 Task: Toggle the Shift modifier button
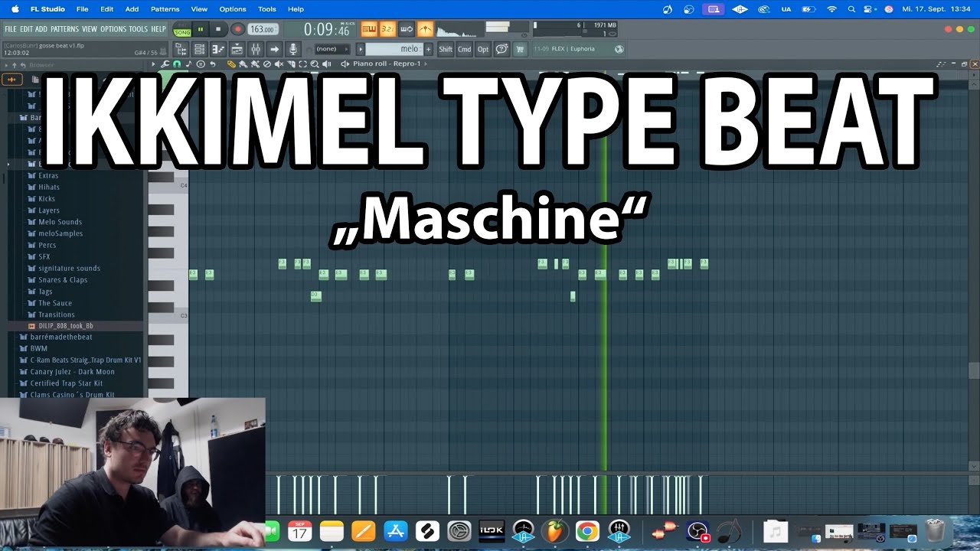pyautogui.click(x=445, y=49)
